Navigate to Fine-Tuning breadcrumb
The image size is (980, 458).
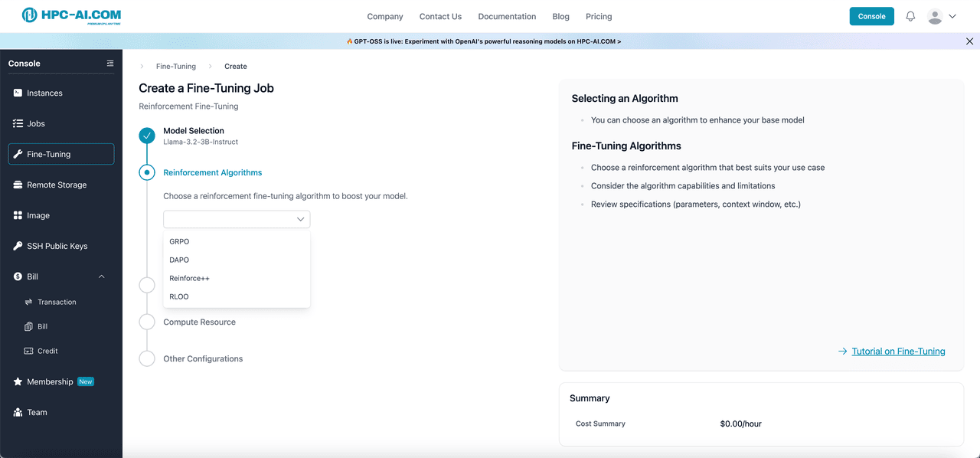[175, 67]
